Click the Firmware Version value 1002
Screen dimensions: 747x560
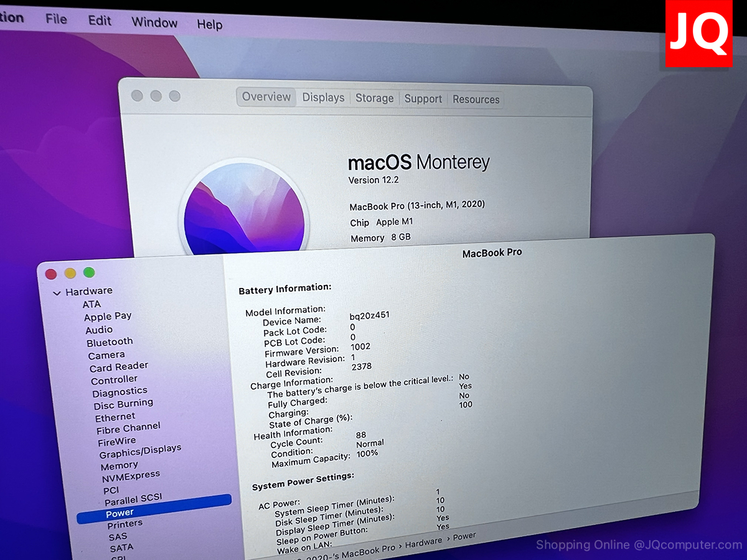[x=360, y=347]
